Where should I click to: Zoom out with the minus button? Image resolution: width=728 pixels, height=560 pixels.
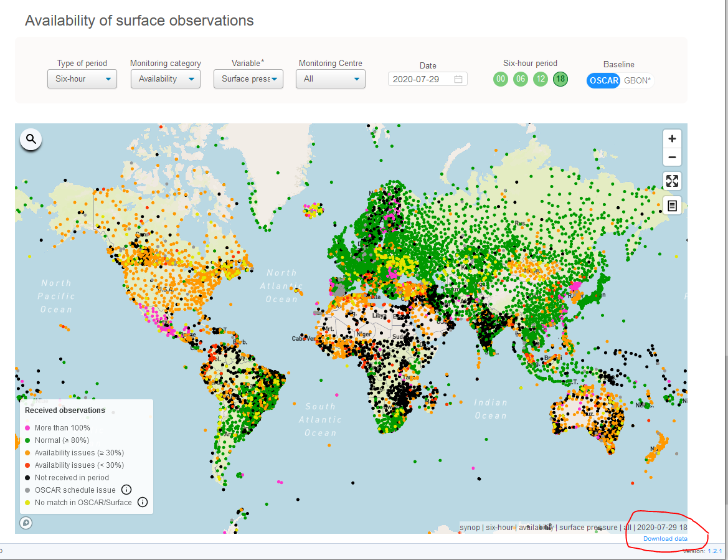coord(672,157)
